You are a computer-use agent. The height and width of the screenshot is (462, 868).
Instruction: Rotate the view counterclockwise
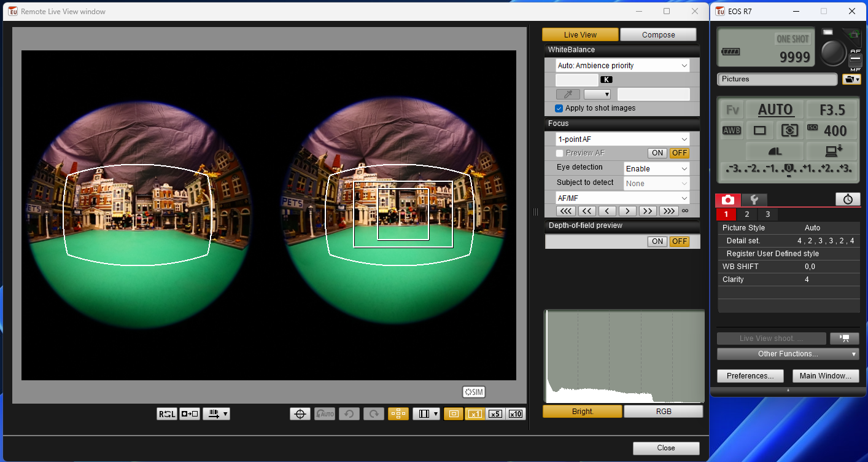click(x=349, y=414)
